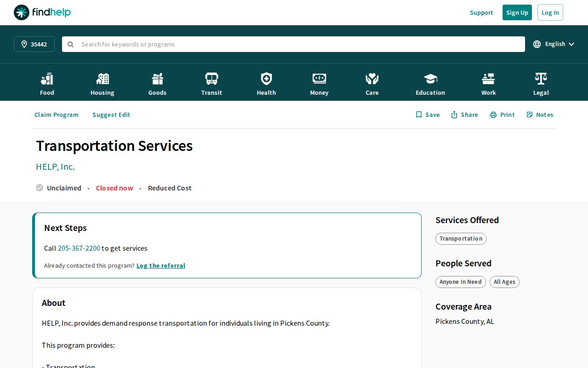Click the Transportation Services page title

pyautogui.click(x=114, y=146)
